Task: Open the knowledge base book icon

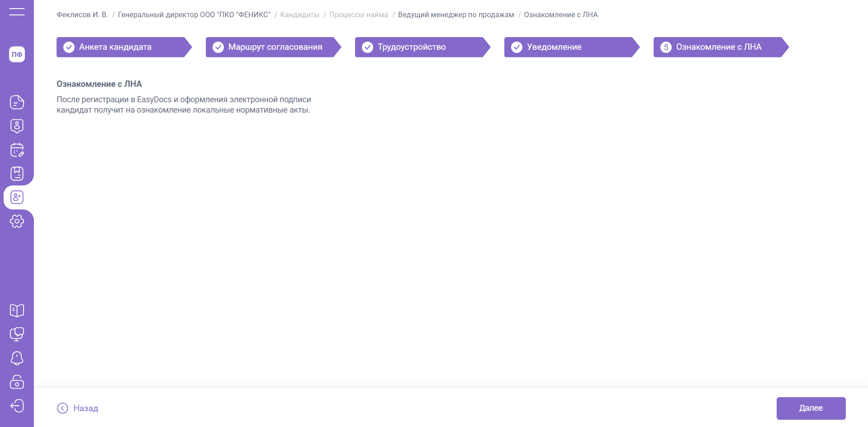Action: [17, 311]
